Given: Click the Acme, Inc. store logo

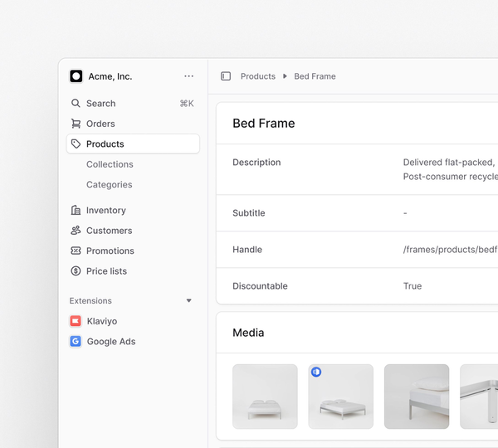Looking at the screenshot, I should click(76, 76).
